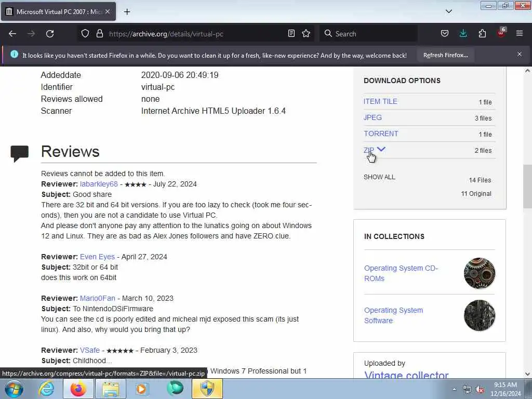The image size is (532, 399).
Task: Open reviewer VSafe profile
Action: [89, 350]
